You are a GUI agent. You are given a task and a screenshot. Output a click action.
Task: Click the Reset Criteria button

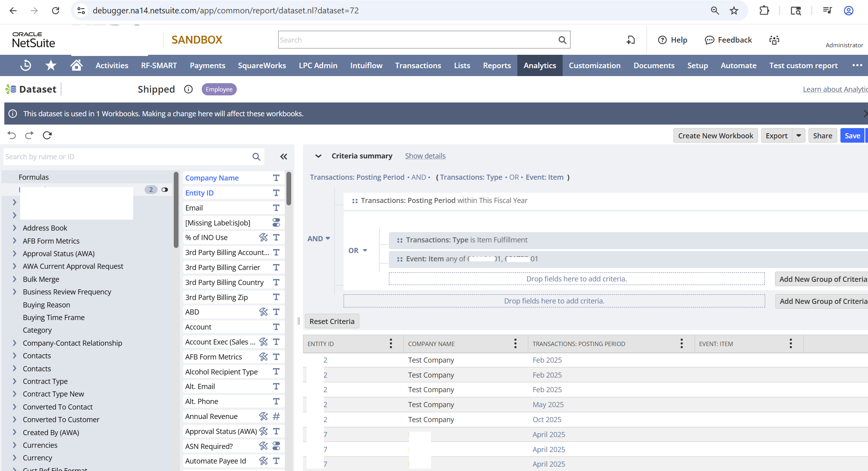click(332, 321)
